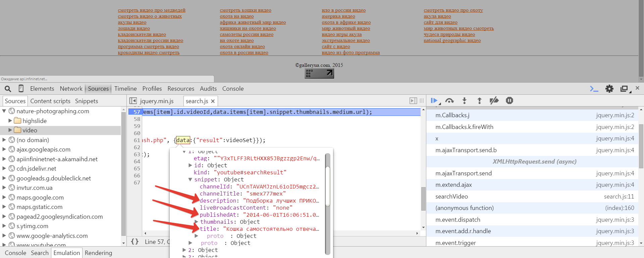Close the DevTools panel
Screen dimensions: 644x258
[x=637, y=88]
